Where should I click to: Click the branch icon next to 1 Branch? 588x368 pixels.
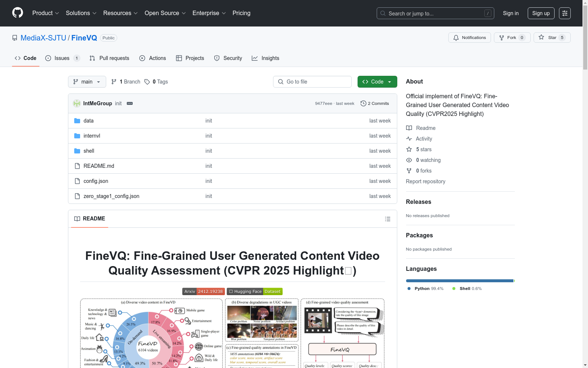(114, 82)
